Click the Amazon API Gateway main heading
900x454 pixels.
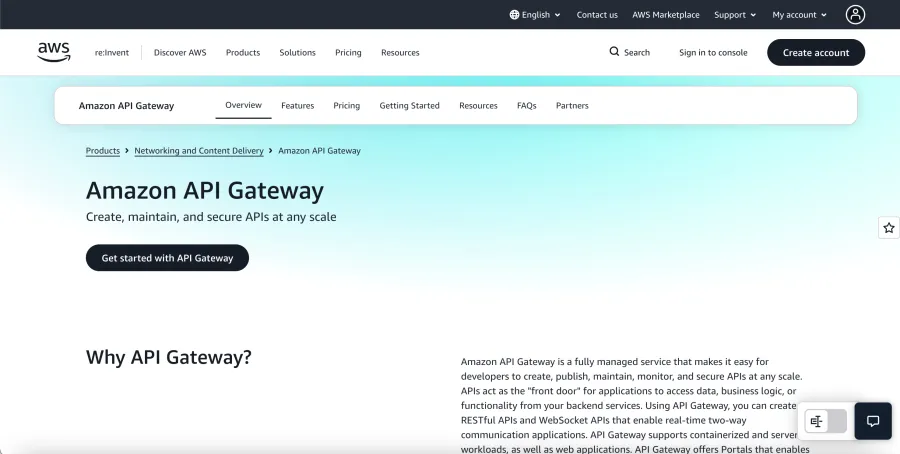pos(205,190)
